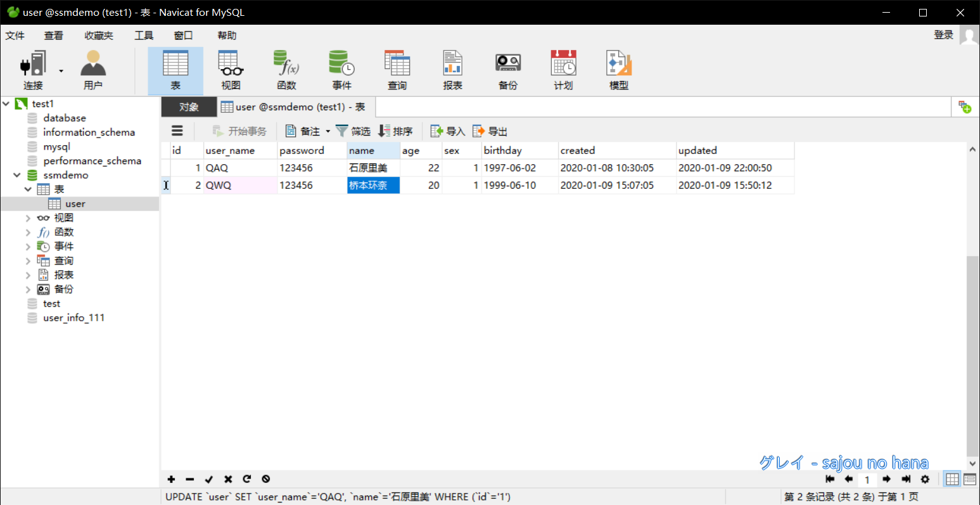Image resolution: width=980 pixels, height=505 pixels.
Task: Click the 导入 import button
Action: (x=448, y=131)
